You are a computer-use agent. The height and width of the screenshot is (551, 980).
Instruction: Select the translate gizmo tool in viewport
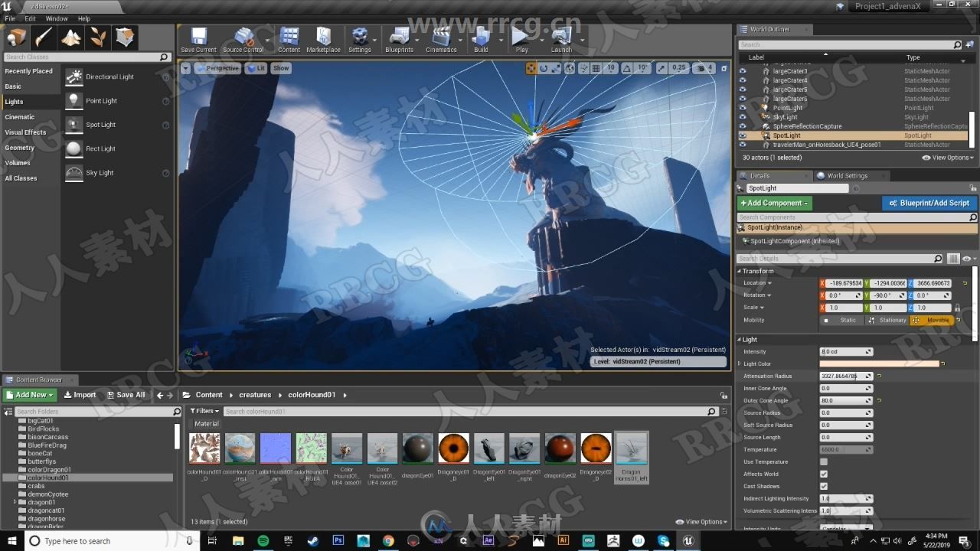tap(531, 68)
